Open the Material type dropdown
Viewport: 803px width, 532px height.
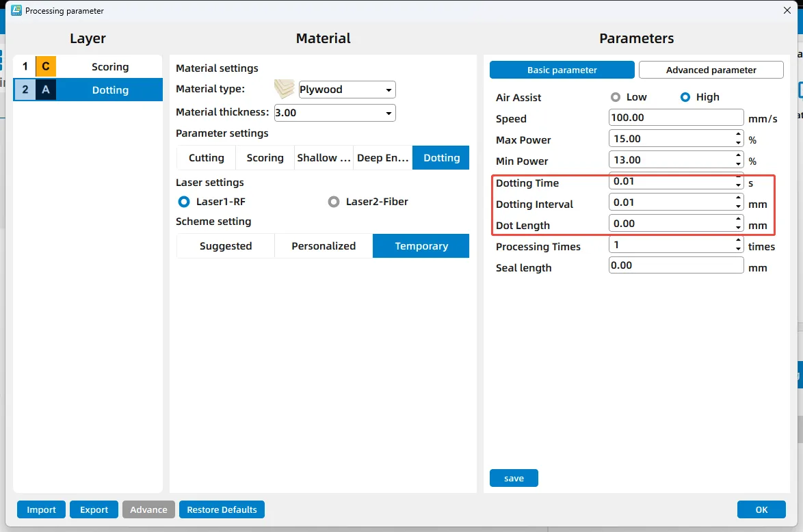tap(347, 90)
